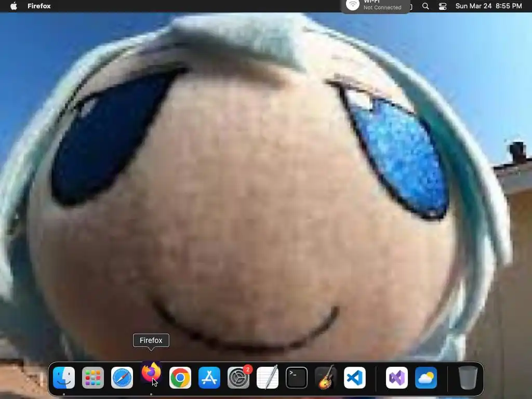Open the Weather app in dock
The height and width of the screenshot is (399, 532).
(426, 378)
